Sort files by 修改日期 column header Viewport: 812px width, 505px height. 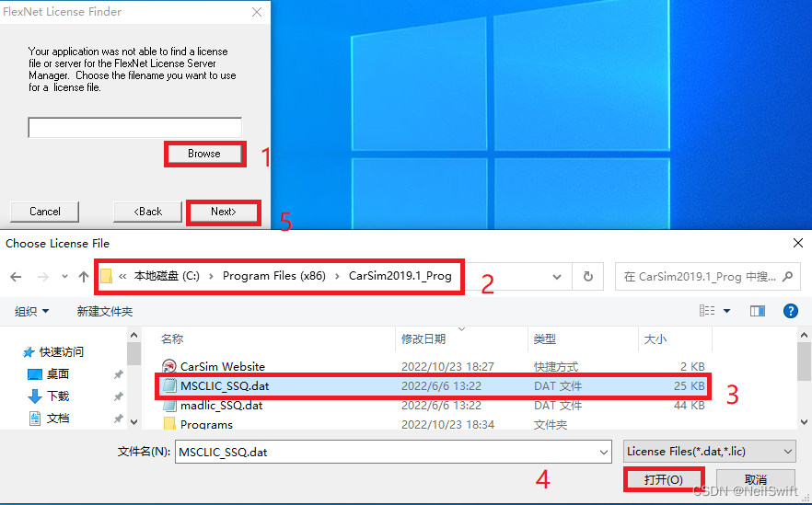pos(423,339)
